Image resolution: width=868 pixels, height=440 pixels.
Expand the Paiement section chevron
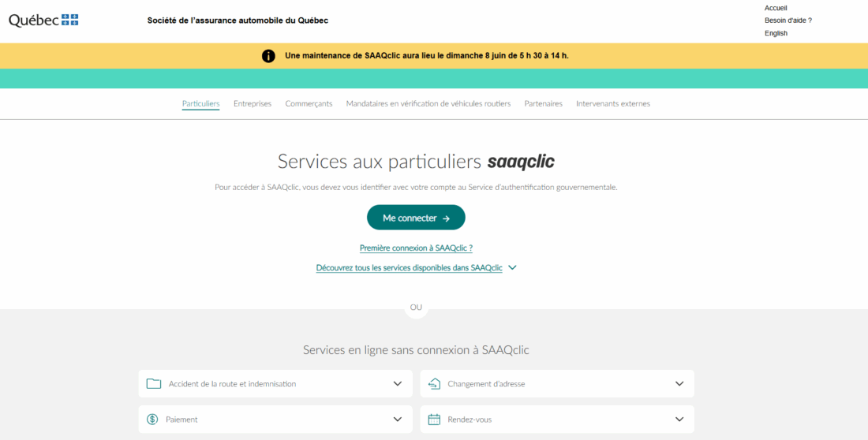tap(398, 419)
